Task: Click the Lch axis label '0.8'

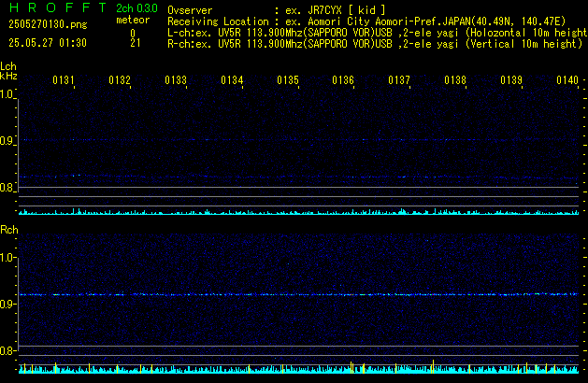Action: tap(7, 188)
